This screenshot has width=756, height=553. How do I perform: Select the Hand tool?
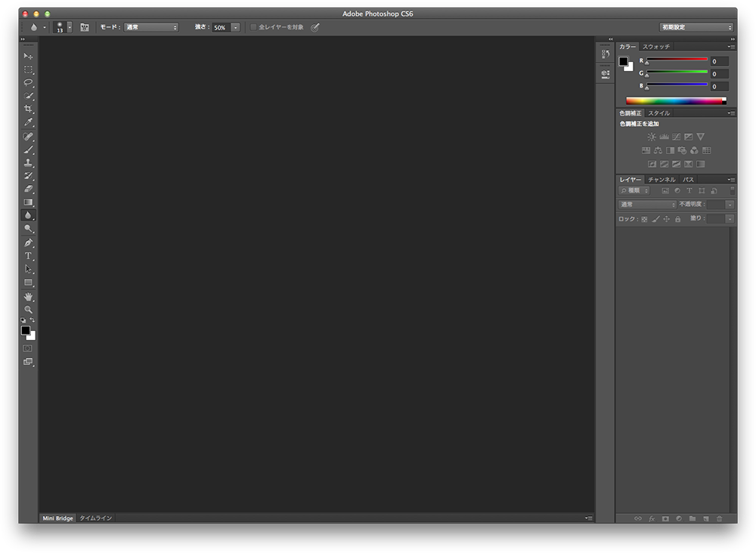pyautogui.click(x=28, y=296)
